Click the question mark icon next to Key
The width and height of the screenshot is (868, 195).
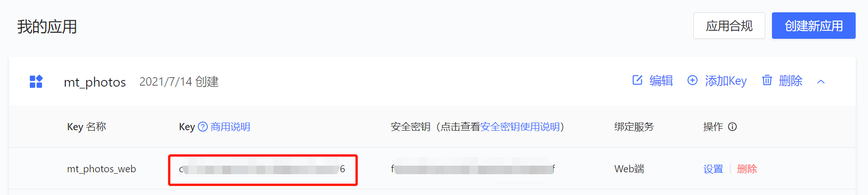coord(203,126)
